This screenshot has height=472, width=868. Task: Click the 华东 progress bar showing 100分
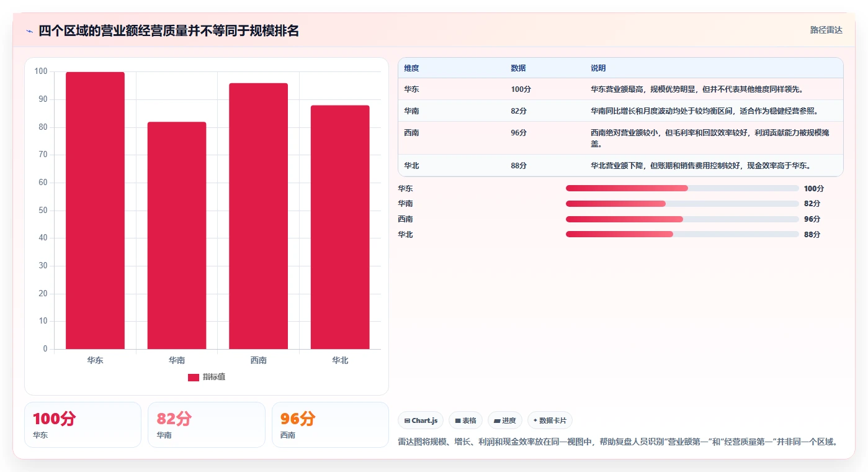pyautogui.click(x=682, y=188)
